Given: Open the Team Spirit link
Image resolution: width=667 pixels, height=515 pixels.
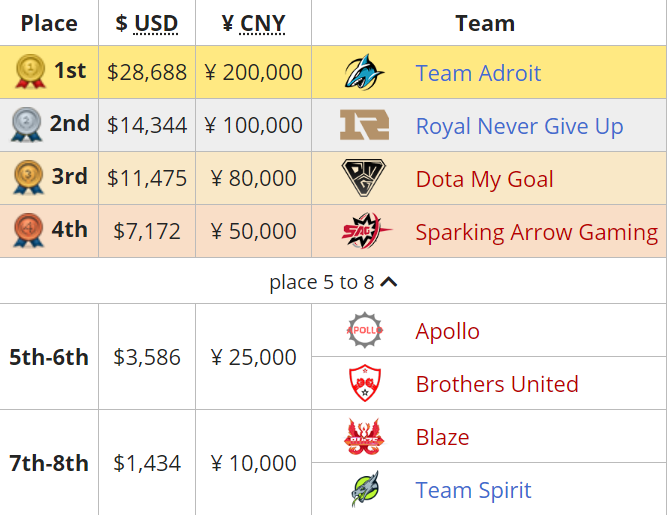Looking at the screenshot, I should click(473, 490).
